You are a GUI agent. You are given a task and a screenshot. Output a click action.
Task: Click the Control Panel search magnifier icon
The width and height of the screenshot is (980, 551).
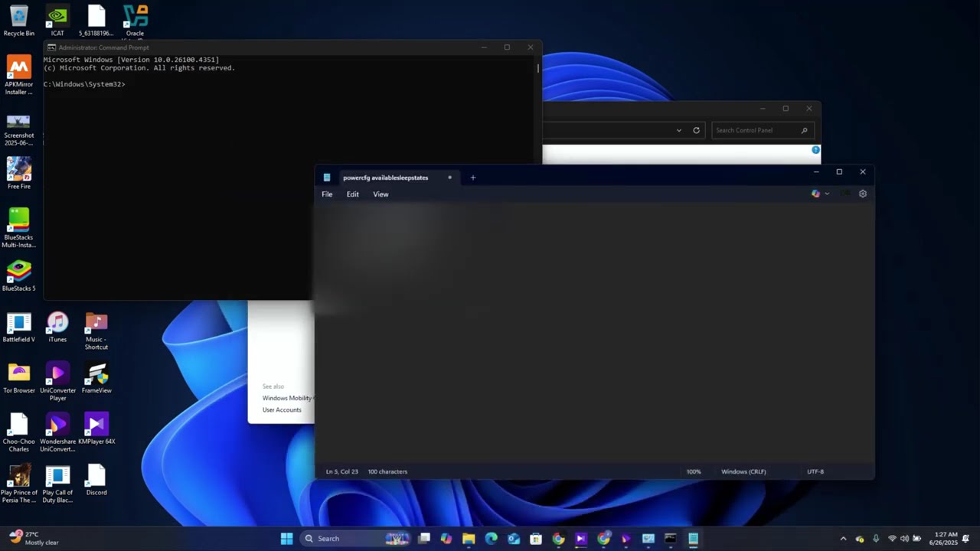coord(804,130)
